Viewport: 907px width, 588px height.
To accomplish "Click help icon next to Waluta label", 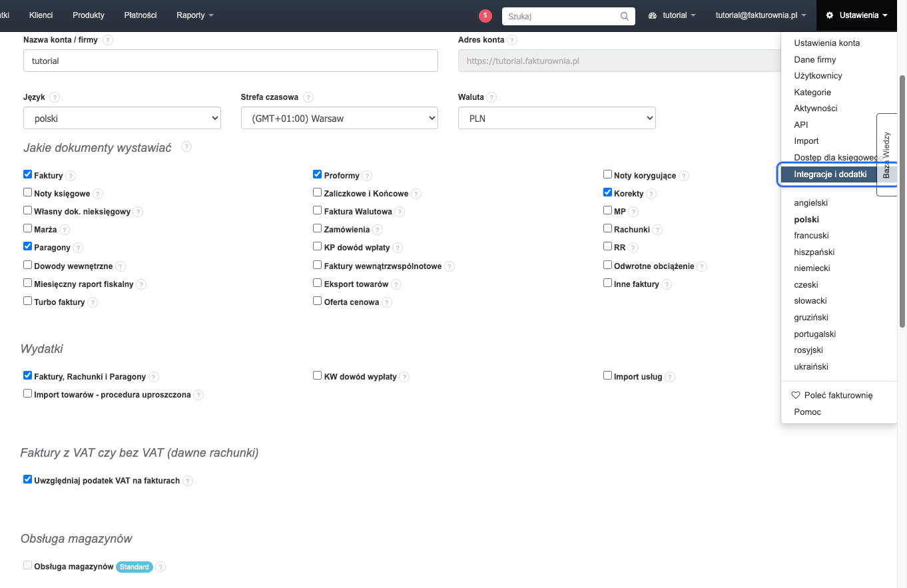I will point(491,97).
